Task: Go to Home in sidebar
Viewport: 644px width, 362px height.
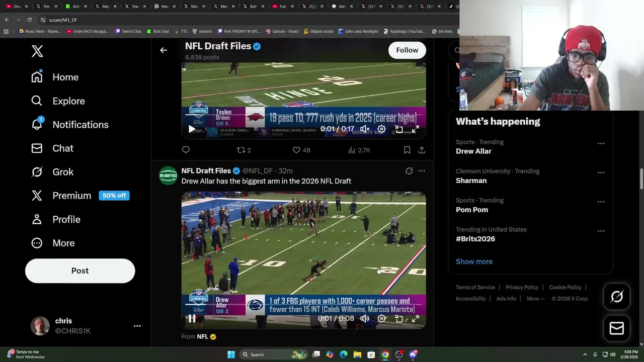Action: coord(55,77)
